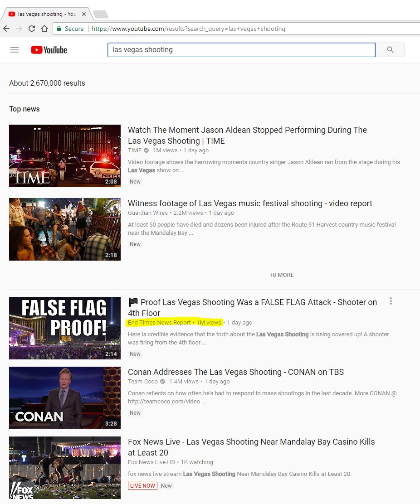This screenshot has width=420, height=504.
Task: Expand the +8 MORE top news
Action: click(x=282, y=275)
